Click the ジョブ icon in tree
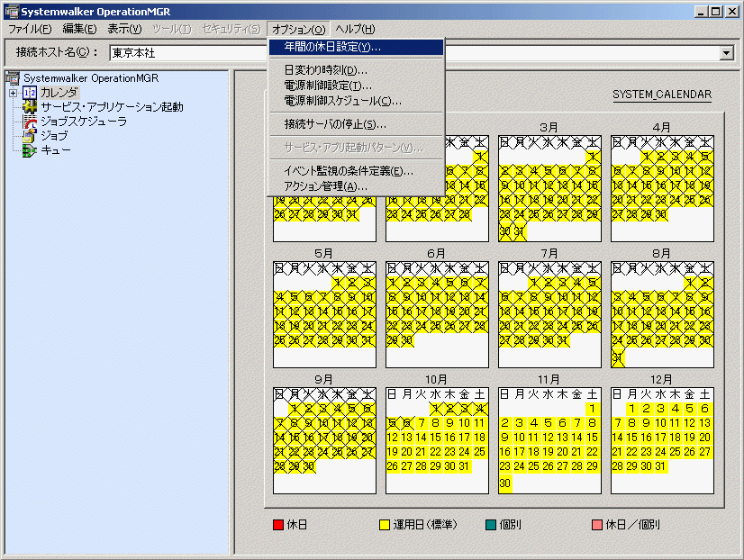 (x=30, y=136)
